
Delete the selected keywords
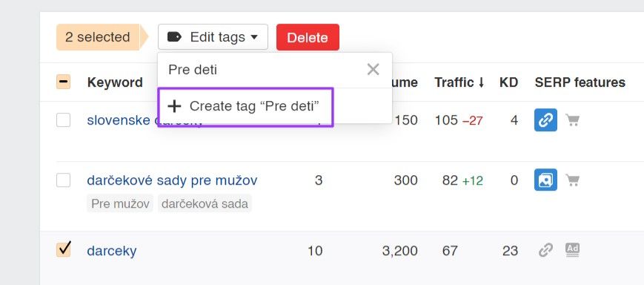(x=308, y=37)
